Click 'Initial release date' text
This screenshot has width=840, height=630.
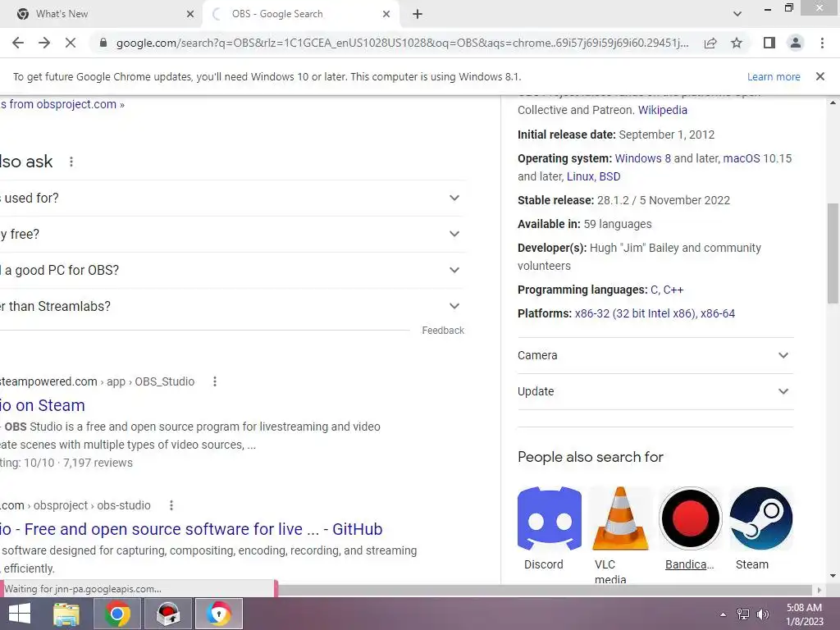(x=566, y=135)
